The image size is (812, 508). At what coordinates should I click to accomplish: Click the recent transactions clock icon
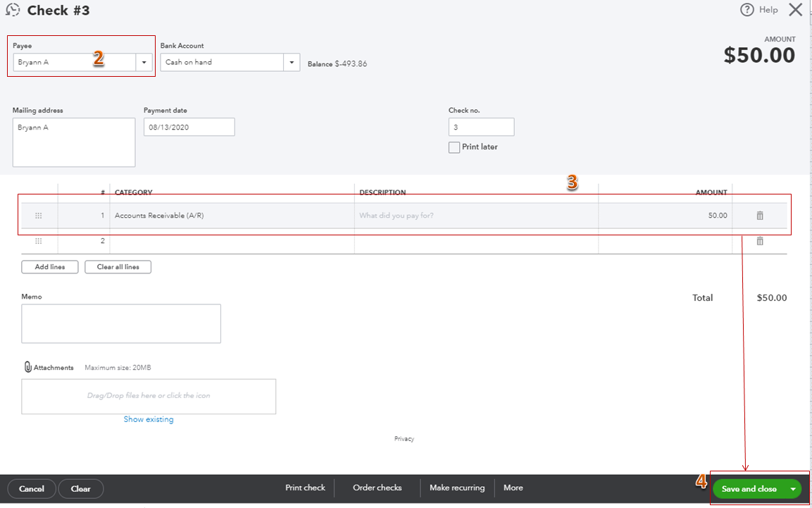13,11
